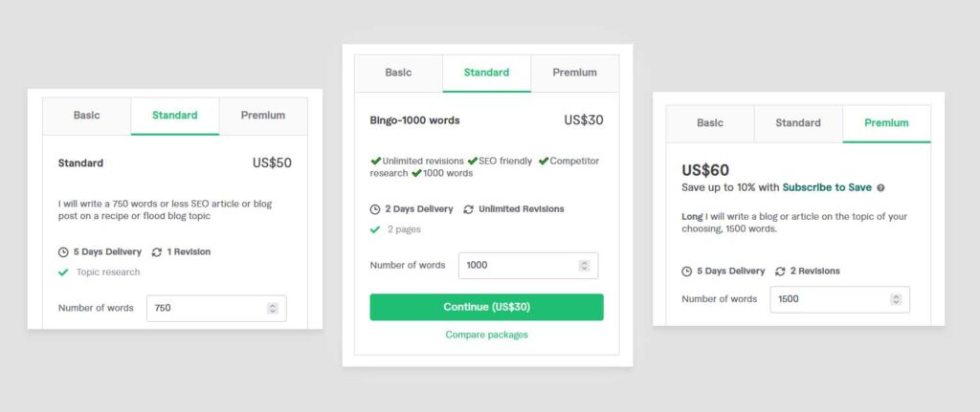Click the revisions cycle icon beside Unlimited Revisions
This screenshot has width=980, height=412.
click(468, 209)
